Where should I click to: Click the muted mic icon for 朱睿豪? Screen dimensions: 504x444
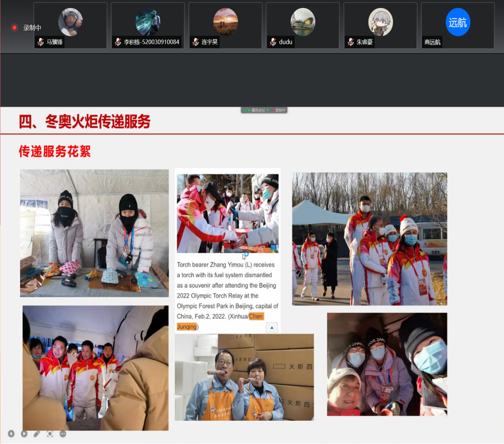(351, 42)
